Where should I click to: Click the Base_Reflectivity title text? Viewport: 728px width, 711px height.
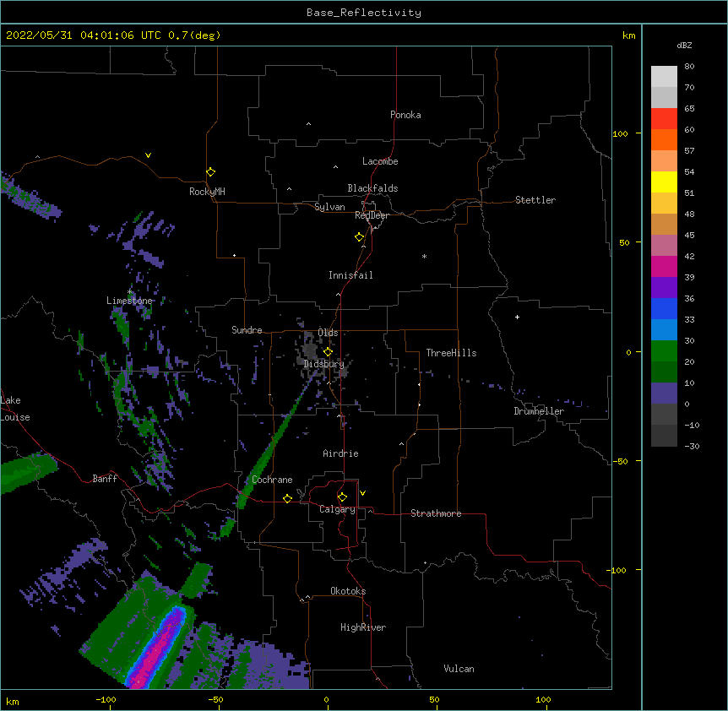(x=364, y=13)
